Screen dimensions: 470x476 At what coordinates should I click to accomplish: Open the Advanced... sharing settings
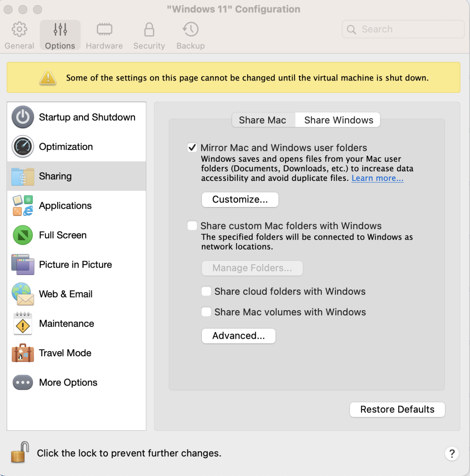click(x=239, y=336)
